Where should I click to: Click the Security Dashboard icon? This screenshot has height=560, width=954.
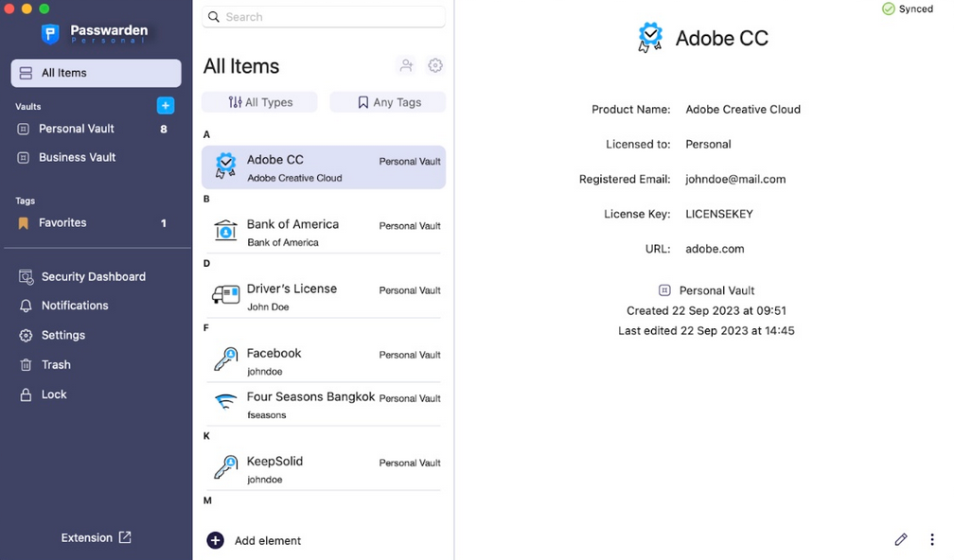pyautogui.click(x=26, y=277)
